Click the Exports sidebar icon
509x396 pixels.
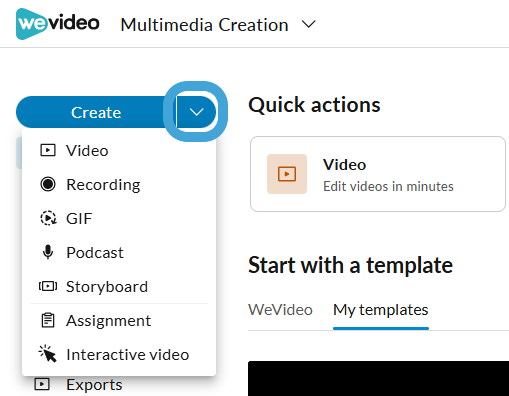coord(42,384)
